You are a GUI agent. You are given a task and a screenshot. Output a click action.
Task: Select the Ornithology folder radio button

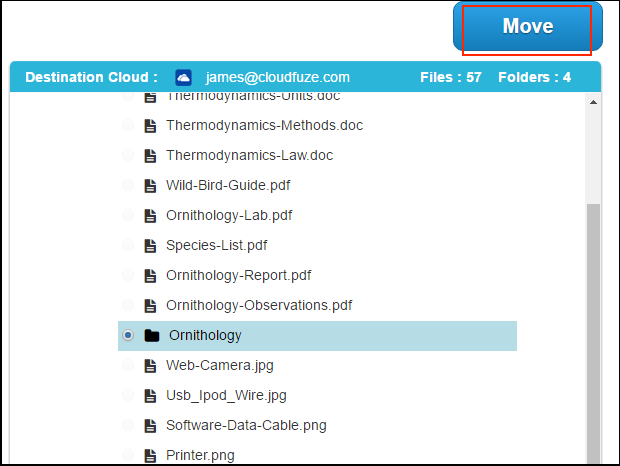coord(128,336)
